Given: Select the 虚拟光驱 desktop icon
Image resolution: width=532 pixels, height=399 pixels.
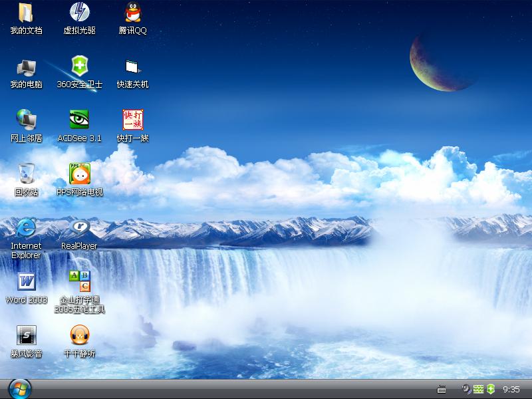Looking at the screenshot, I should (x=79, y=13).
